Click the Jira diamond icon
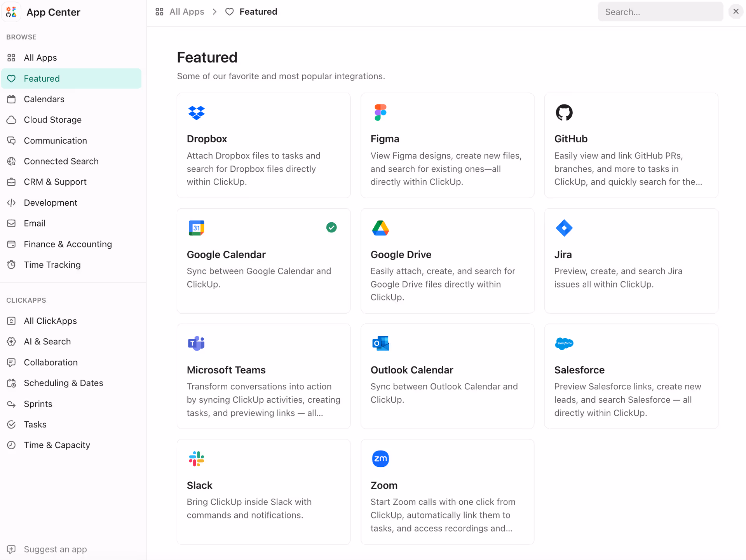 (x=564, y=228)
